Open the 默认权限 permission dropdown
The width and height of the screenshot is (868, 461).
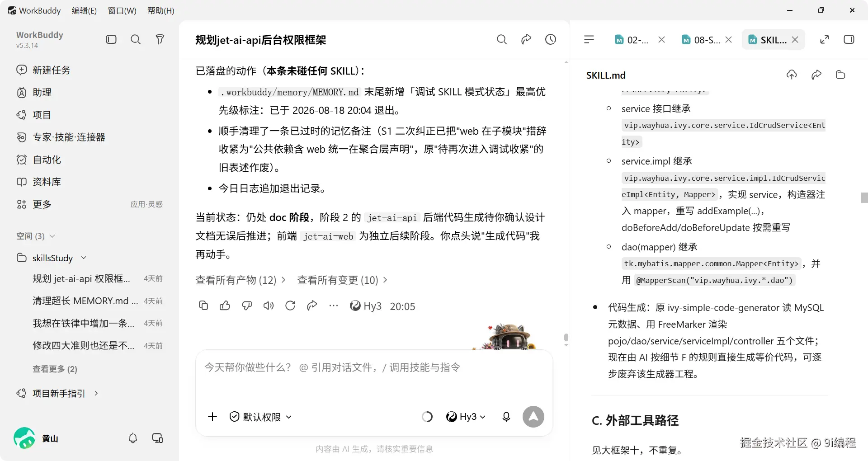point(261,417)
